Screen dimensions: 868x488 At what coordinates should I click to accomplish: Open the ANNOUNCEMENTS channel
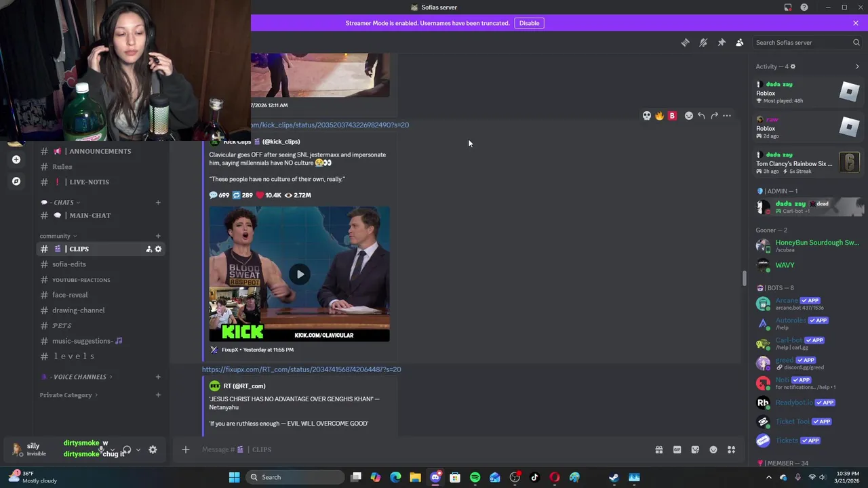coord(102,151)
